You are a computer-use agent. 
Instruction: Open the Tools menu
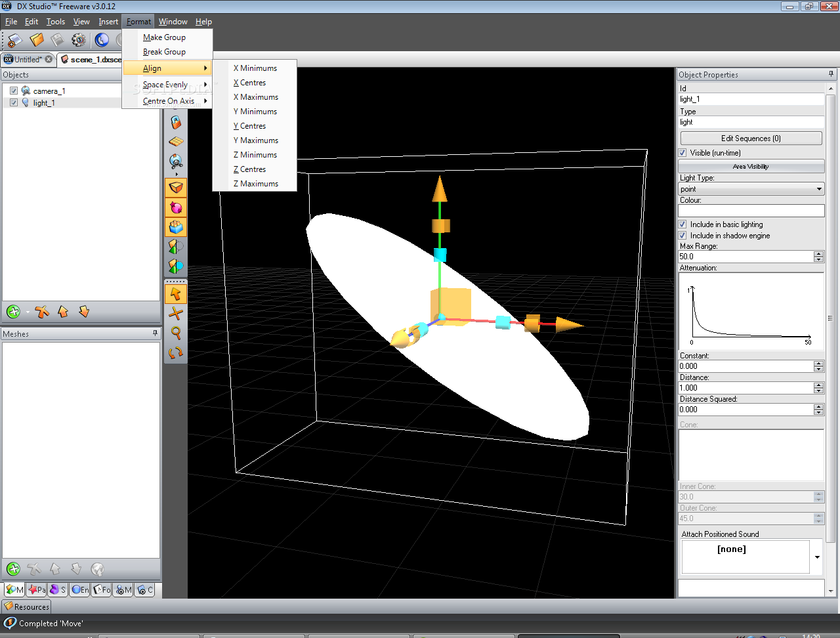click(x=55, y=22)
